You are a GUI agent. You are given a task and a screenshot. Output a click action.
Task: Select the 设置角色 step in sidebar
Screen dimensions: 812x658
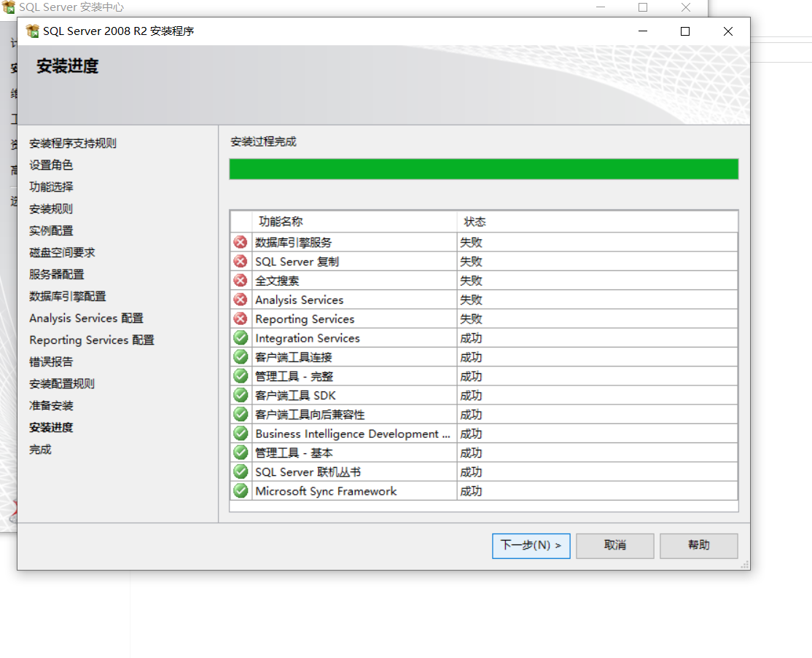tap(51, 165)
